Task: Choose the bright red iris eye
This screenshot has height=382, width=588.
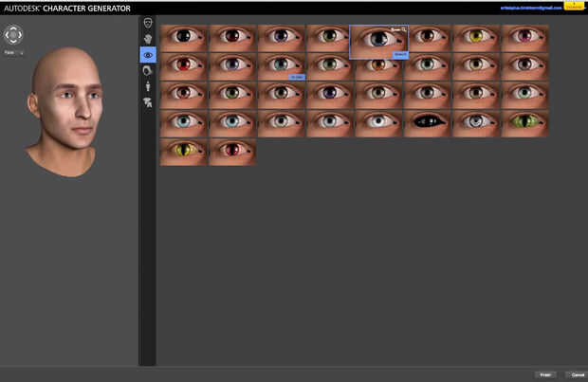Action: (183, 66)
